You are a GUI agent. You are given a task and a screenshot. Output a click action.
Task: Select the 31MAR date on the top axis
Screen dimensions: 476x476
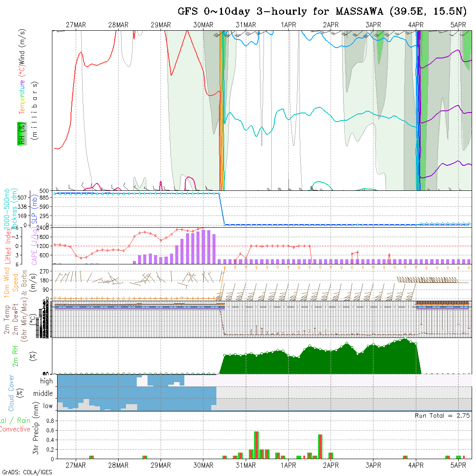246,25
